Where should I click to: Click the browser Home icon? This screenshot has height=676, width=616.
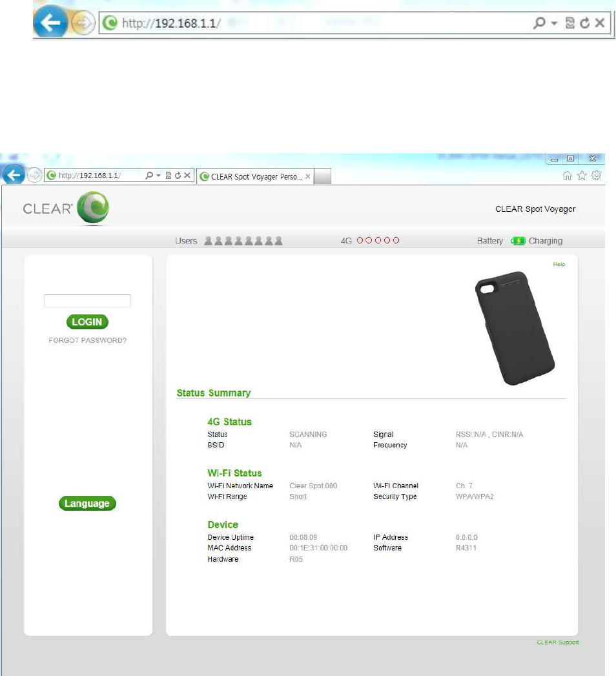tap(568, 176)
